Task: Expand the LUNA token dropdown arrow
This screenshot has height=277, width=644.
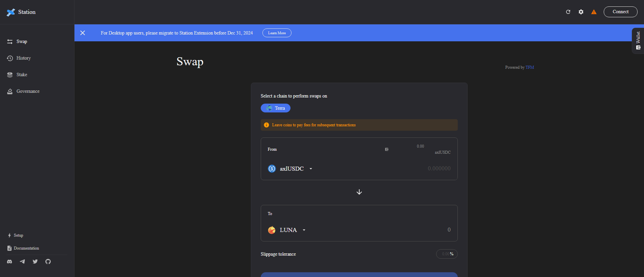Action: 304,230
